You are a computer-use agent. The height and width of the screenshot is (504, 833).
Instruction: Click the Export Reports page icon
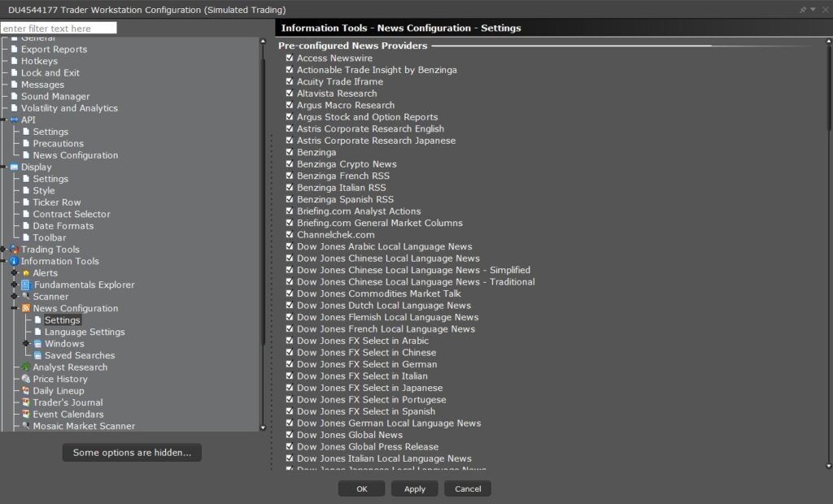coord(15,49)
